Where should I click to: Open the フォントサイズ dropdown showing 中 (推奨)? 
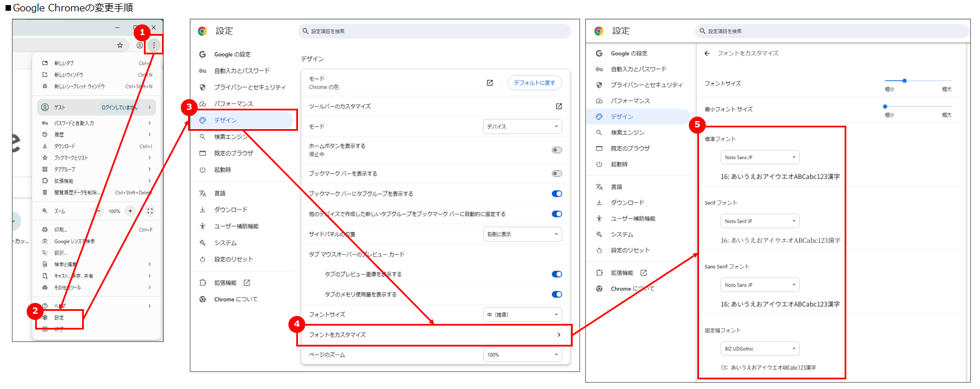[522, 315]
